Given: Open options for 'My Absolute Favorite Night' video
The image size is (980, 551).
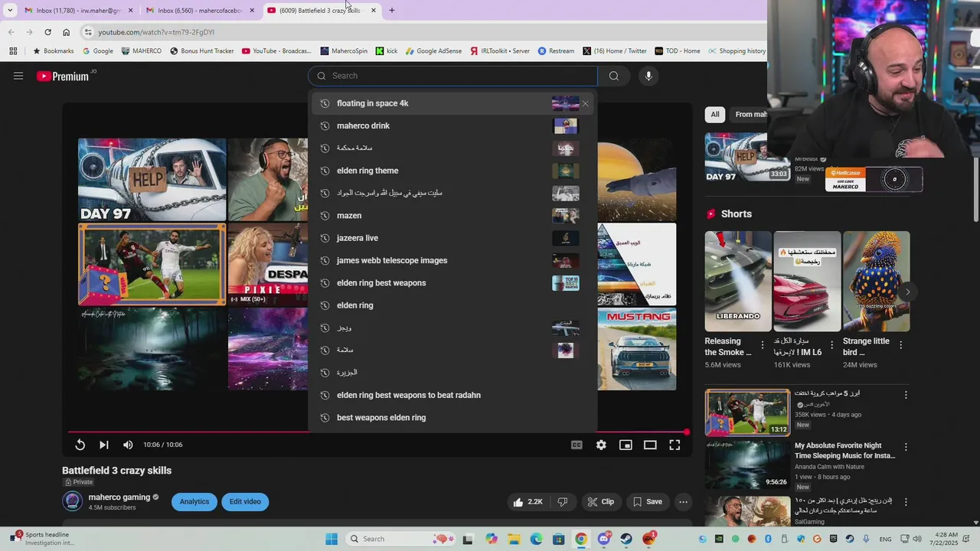Looking at the screenshot, I should coord(906,447).
